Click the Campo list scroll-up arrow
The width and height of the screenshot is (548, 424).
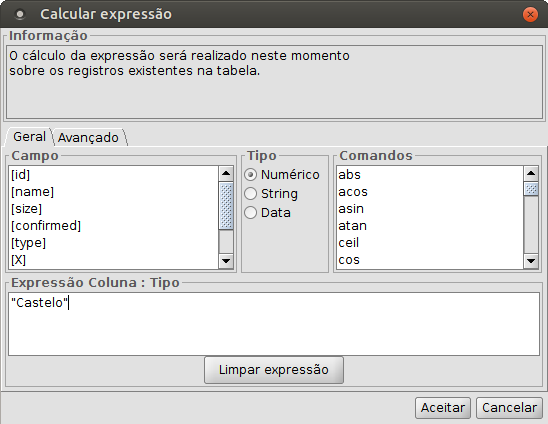pos(226,173)
